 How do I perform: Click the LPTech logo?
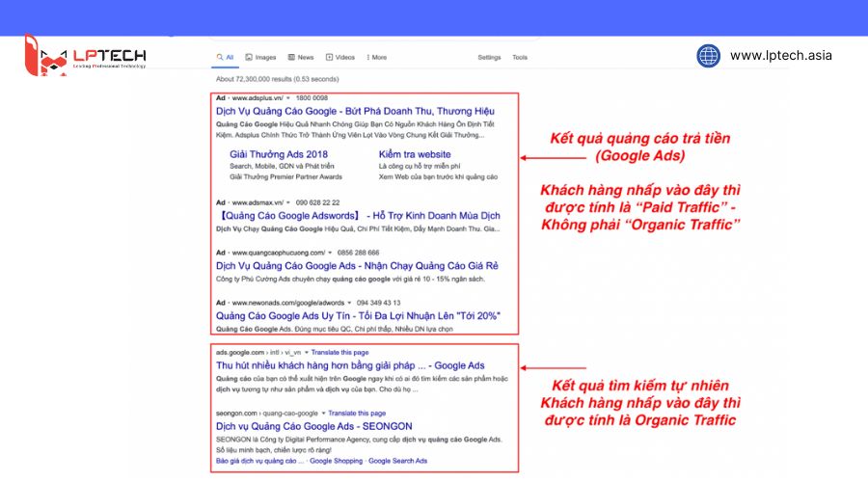click(x=85, y=55)
